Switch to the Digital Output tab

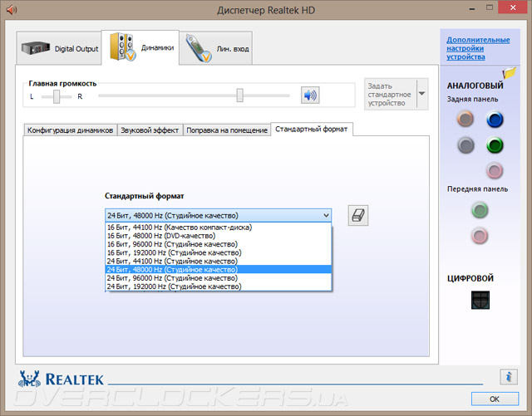coord(59,48)
